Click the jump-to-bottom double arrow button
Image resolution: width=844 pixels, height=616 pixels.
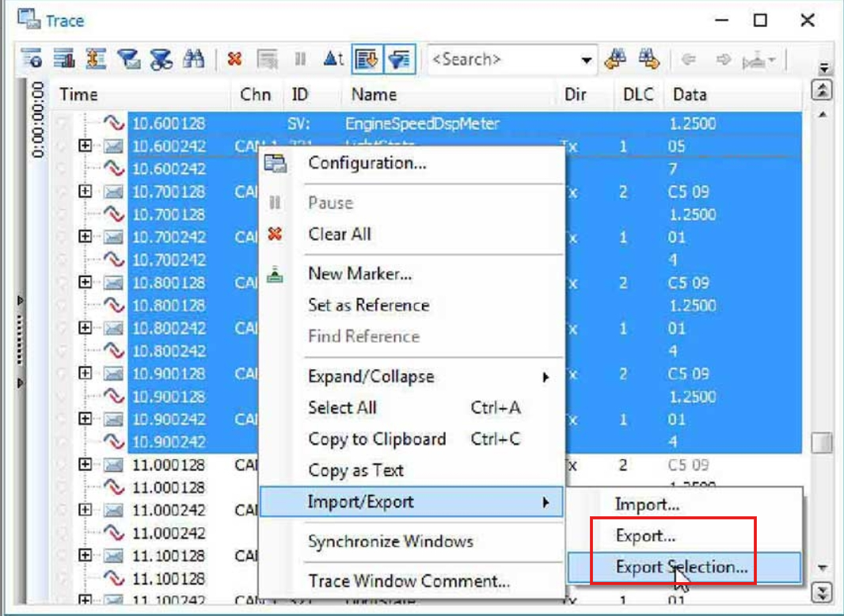point(822,593)
